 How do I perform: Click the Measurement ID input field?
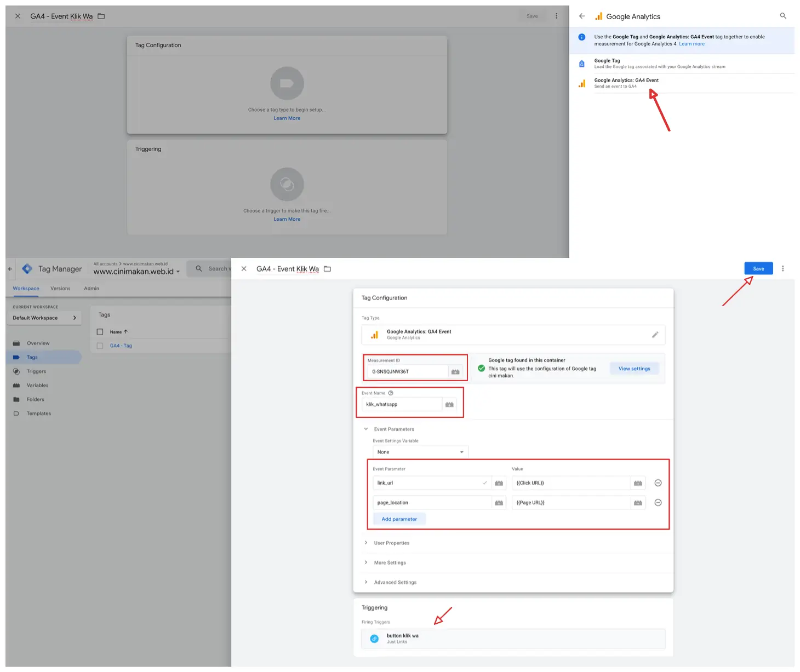[408, 372]
